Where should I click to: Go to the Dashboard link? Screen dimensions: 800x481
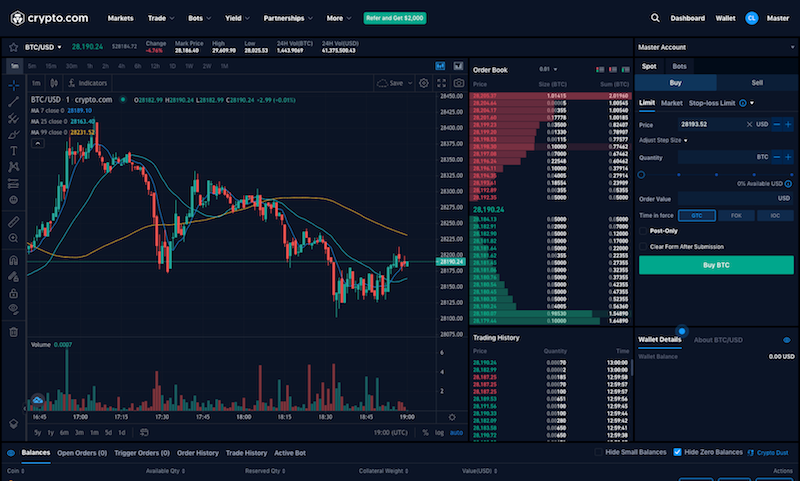[687, 18]
